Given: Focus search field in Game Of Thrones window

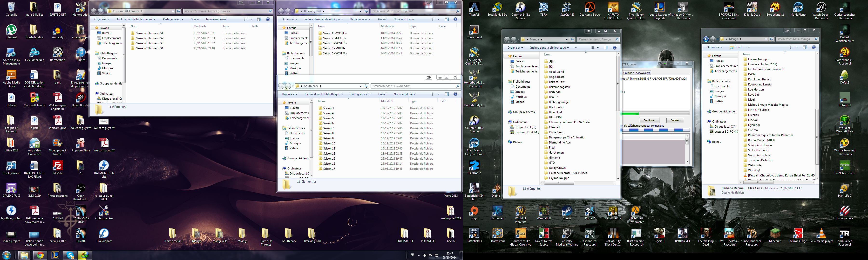Looking at the screenshot, I should (x=228, y=11).
